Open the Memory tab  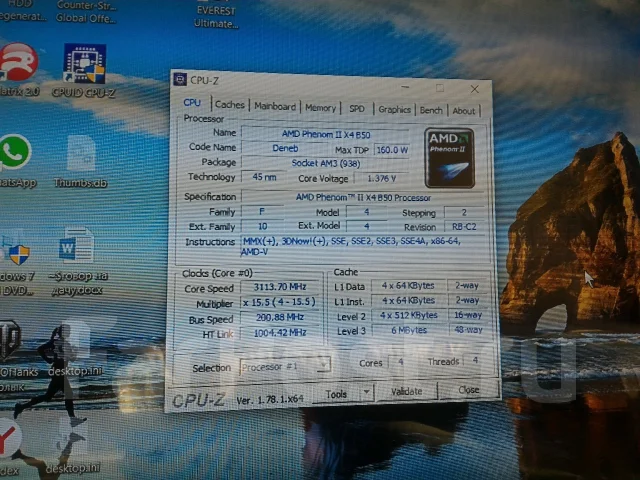(x=320, y=108)
